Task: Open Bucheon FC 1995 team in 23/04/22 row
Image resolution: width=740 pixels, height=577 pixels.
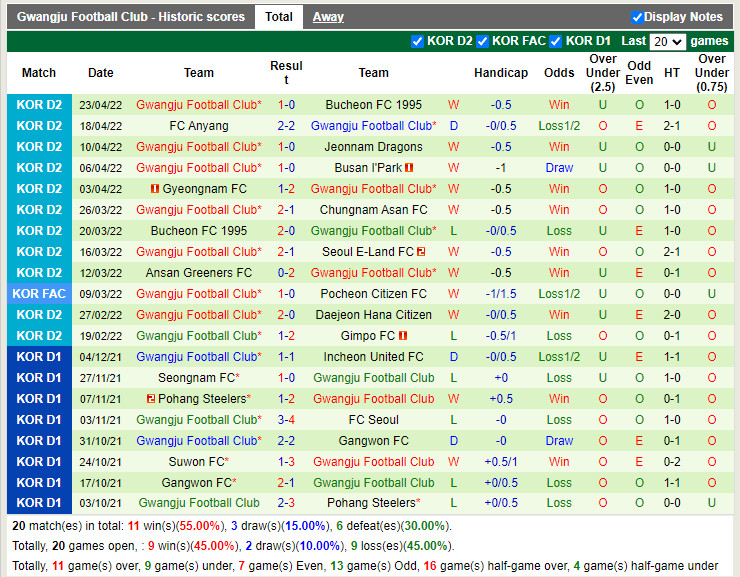Action: 373,105
